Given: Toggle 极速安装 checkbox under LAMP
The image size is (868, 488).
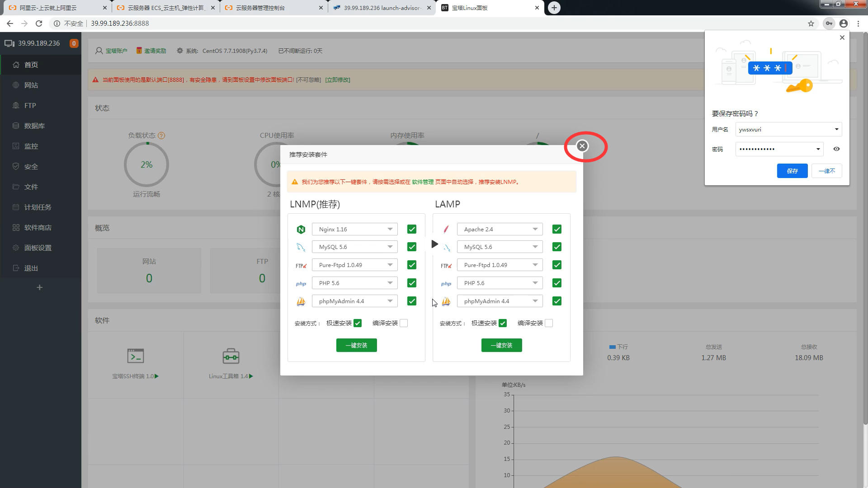Looking at the screenshot, I should tap(503, 323).
